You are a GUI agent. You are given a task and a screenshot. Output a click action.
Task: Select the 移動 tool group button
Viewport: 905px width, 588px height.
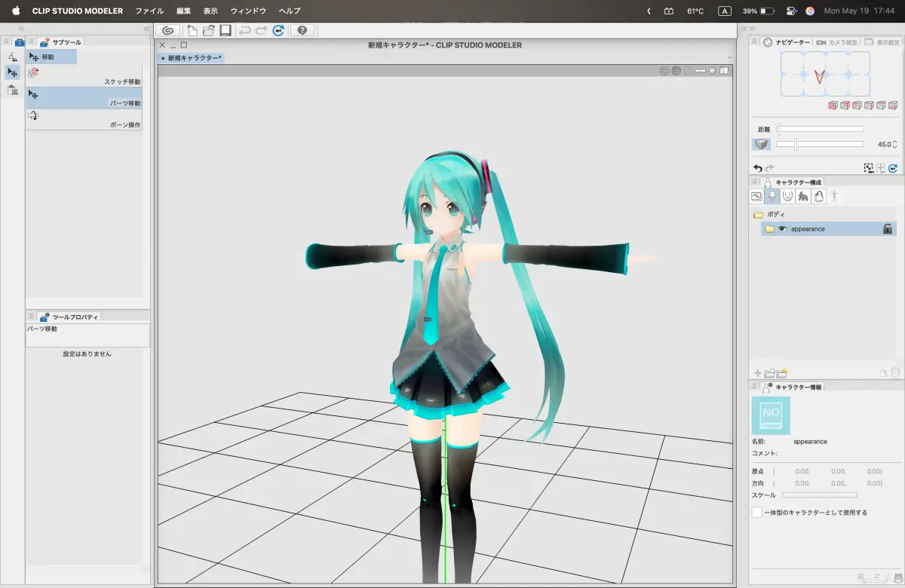(52, 57)
